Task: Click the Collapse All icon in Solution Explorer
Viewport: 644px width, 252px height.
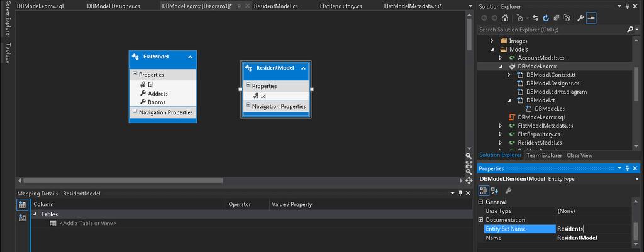Action: pyautogui.click(x=556, y=18)
